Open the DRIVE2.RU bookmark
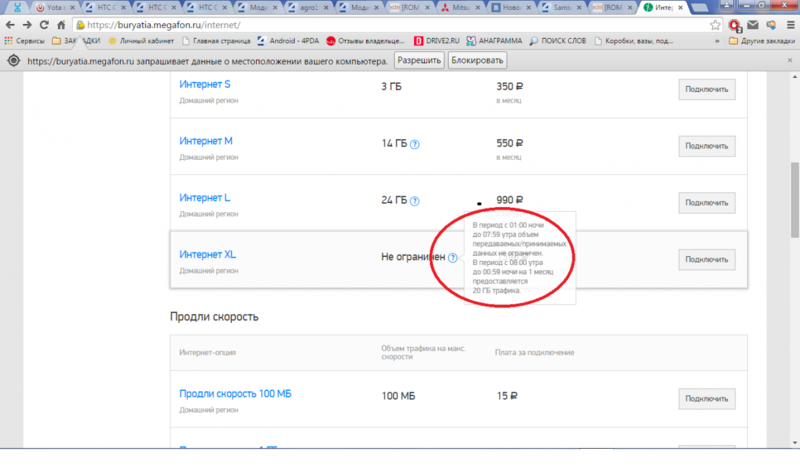Image resolution: width=800 pixels, height=468 pixels. (x=437, y=41)
